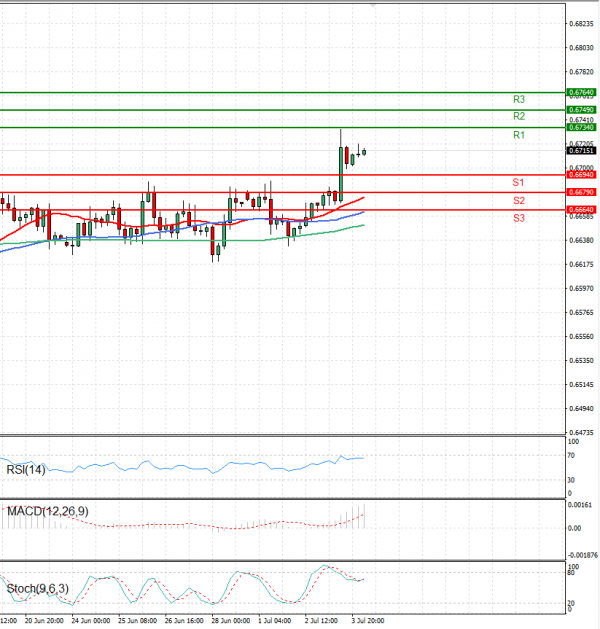This screenshot has height=629, width=600.
Task: Click the 0.66380 price axis value
Action: click(x=582, y=241)
